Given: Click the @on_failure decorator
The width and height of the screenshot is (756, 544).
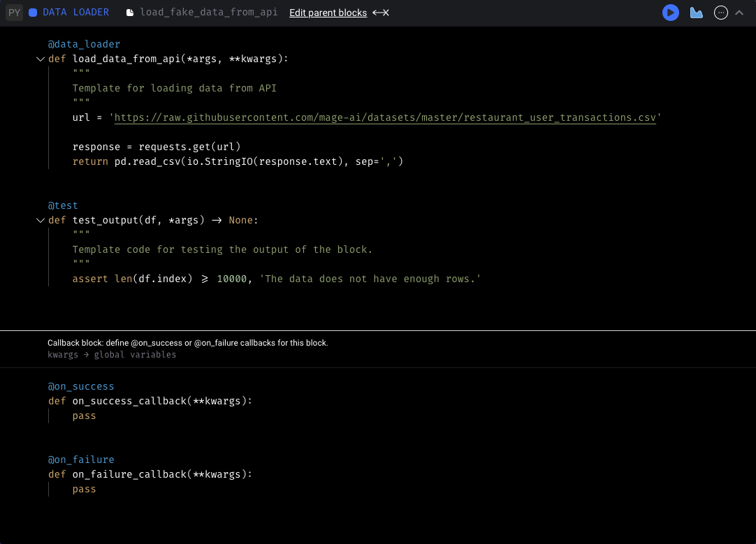Looking at the screenshot, I should coord(81,460).
